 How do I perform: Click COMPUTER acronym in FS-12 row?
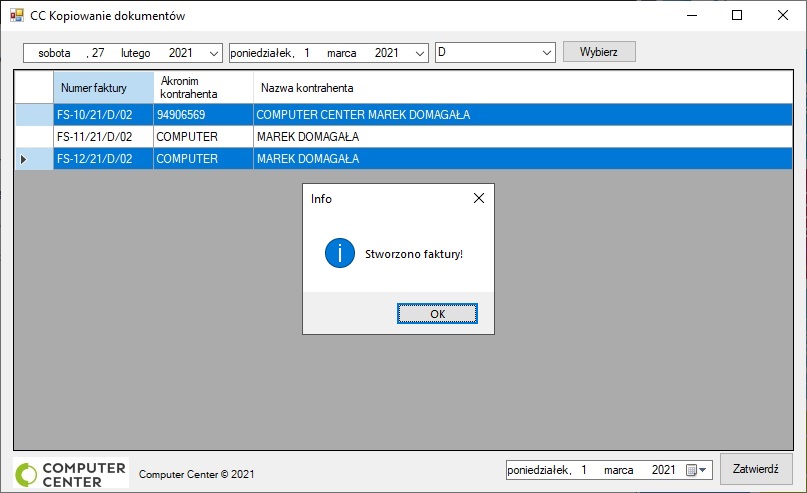tap(203, 159)
